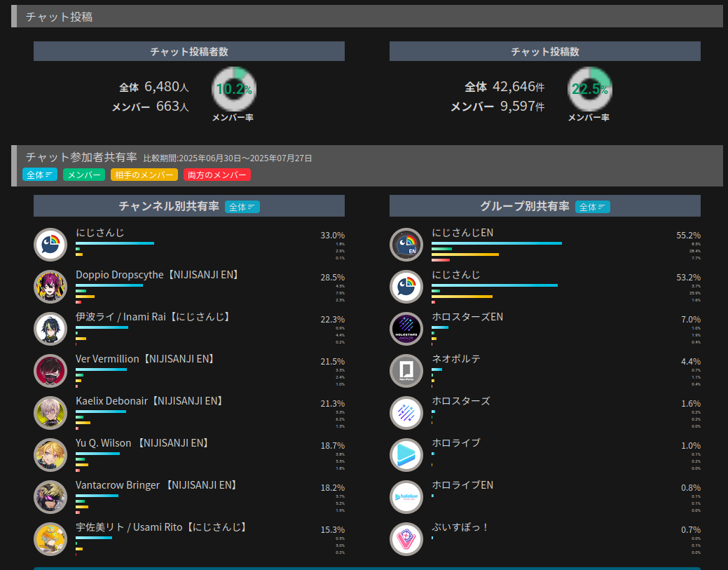
Task: Open the にじさんじ group logo icon
Action: [406, 287]
